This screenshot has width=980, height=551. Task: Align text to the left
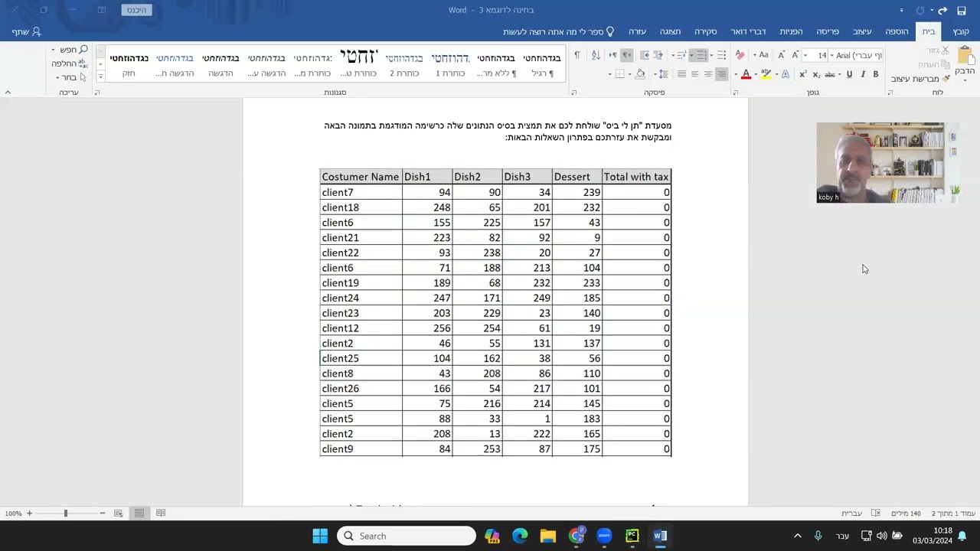pyautogui.click(x=695, y=74)
